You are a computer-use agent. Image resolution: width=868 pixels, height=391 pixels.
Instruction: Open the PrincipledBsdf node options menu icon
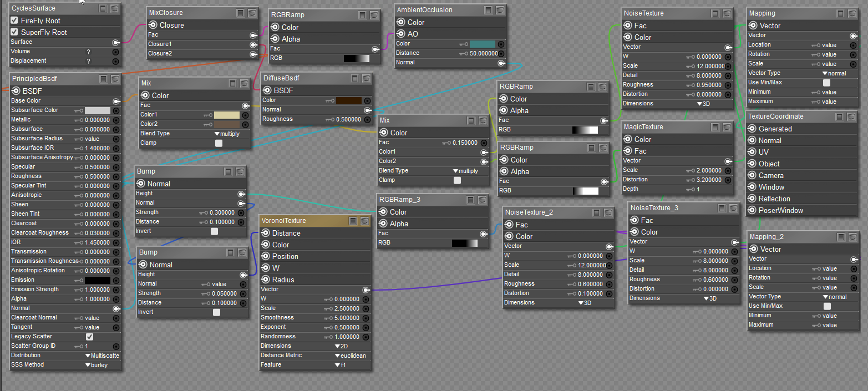(104, 79)
